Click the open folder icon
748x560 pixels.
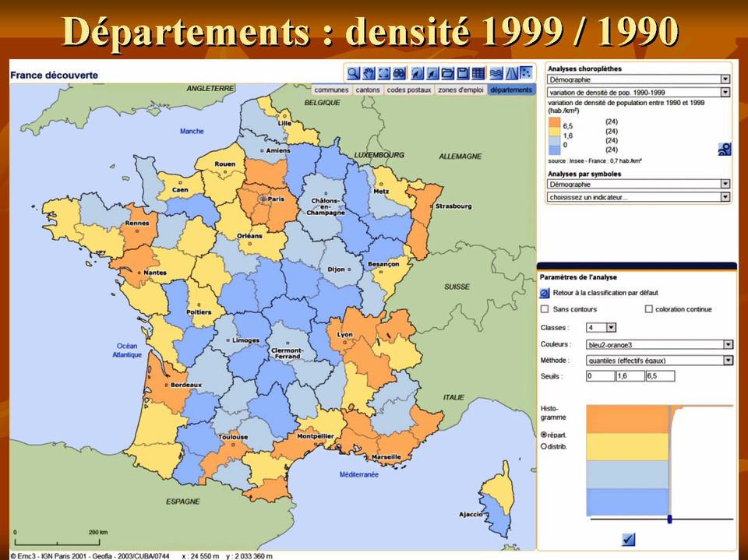coord(447,73)
